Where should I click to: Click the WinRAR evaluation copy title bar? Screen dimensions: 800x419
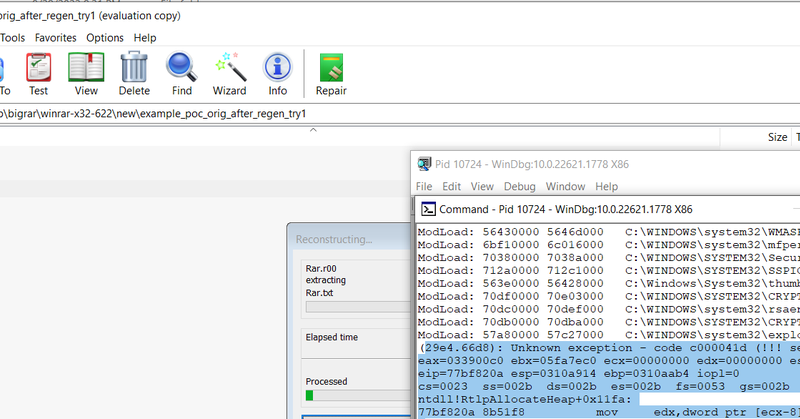[400, 16]
